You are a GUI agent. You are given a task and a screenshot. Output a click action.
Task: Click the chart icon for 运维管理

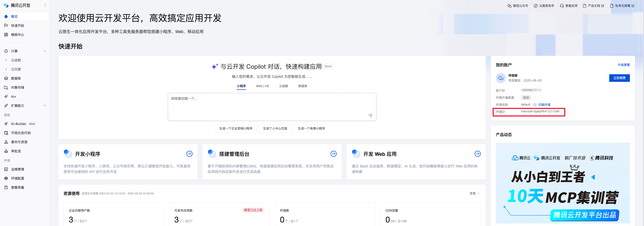tap(6, 169)
